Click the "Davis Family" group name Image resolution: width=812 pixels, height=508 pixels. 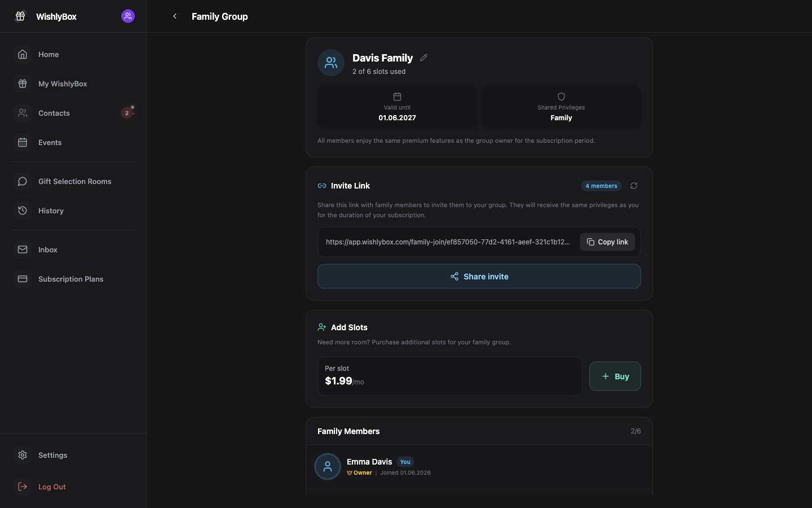click(382, 58)
